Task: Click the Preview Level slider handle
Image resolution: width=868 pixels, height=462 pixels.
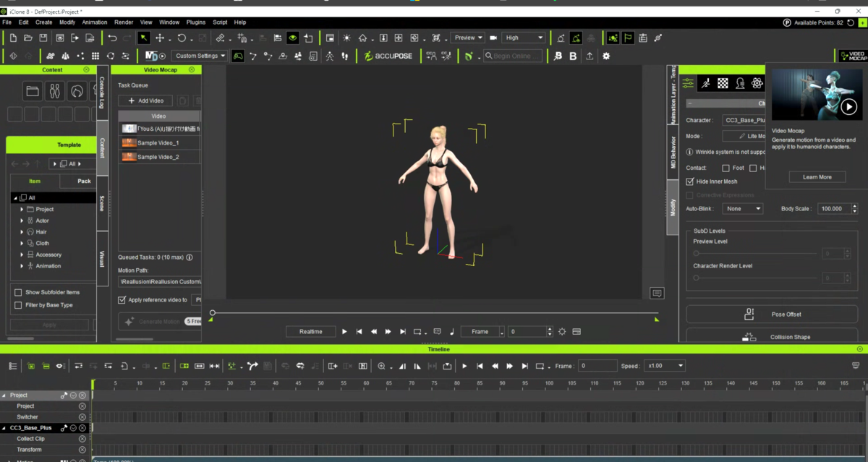Action: coord(696,254)
